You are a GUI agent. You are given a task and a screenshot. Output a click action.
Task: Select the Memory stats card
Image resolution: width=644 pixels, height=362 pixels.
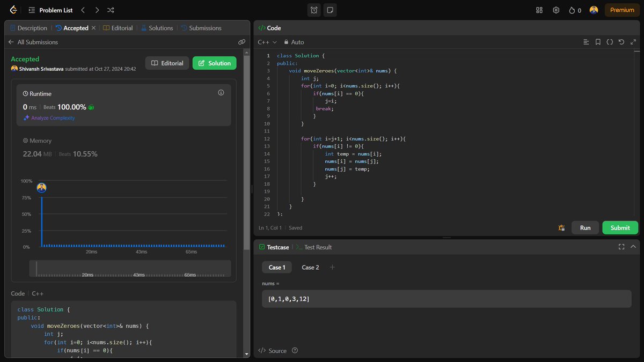pos(123,147)
